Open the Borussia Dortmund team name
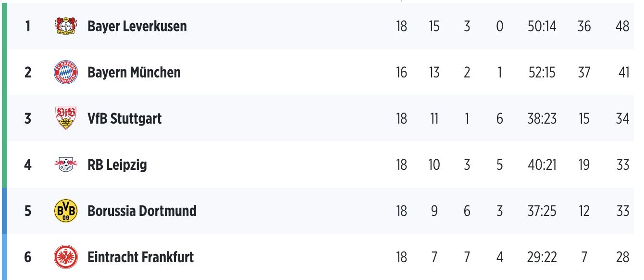This screenshot has width=644, height=280. point(142,211)
